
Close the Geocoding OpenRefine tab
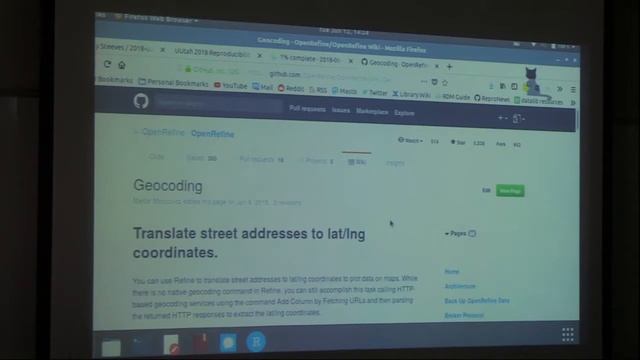[x=437, y=66]
